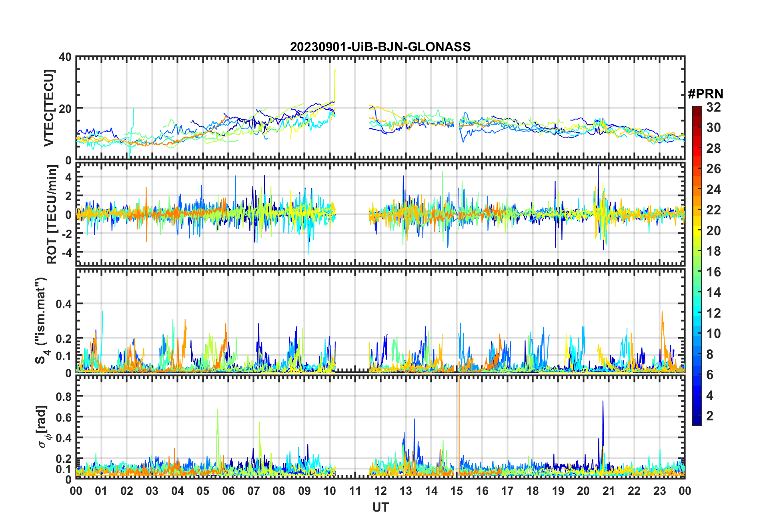Screen dimensions: 761x532
Task: Click the colorbar tick label 16
Action: pyautogui.click(x=713, y=272)
